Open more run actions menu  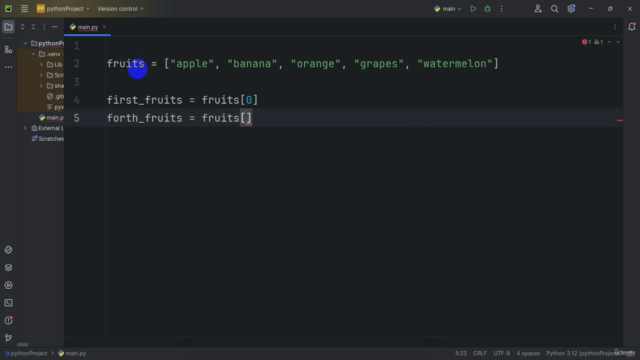tap(502, 9)
